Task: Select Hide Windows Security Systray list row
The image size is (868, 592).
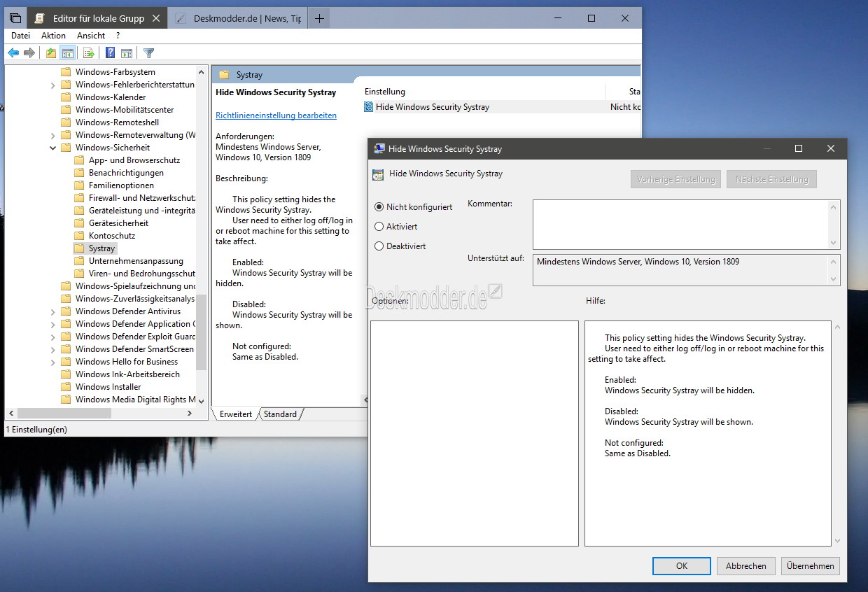Action: point(500,107)
